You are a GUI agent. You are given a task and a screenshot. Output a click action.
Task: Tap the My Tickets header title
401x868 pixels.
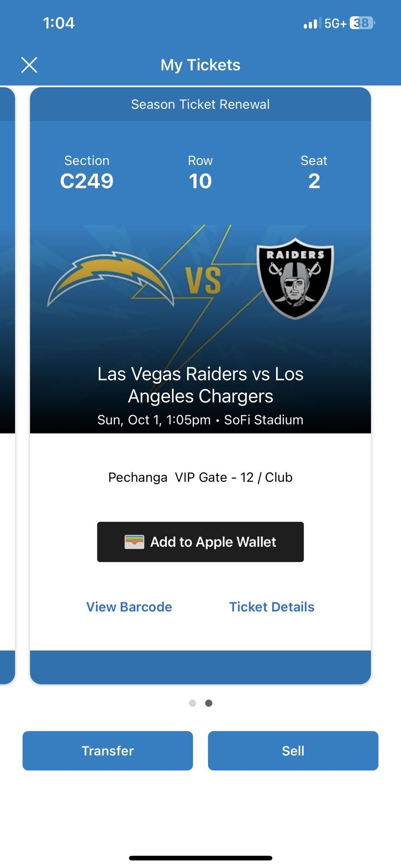[200, 65]
